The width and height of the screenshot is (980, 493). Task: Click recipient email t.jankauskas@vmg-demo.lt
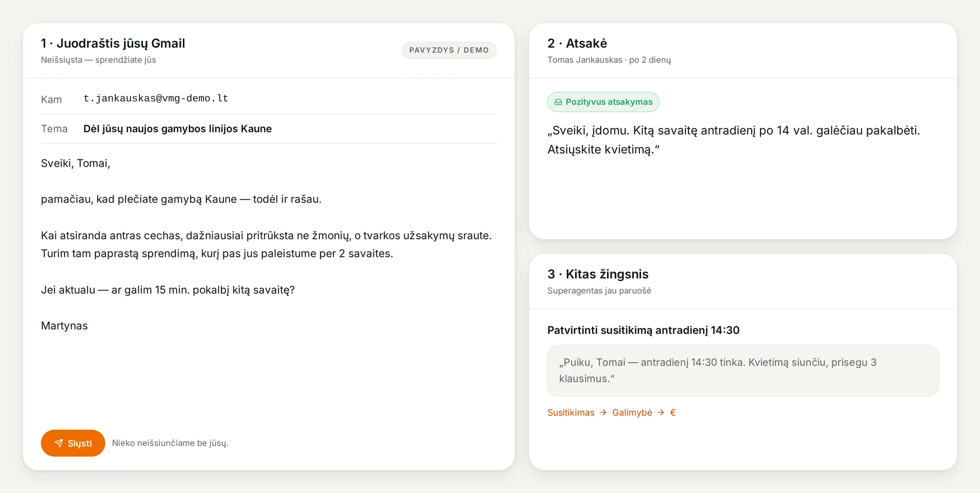[x=156, y=99]
